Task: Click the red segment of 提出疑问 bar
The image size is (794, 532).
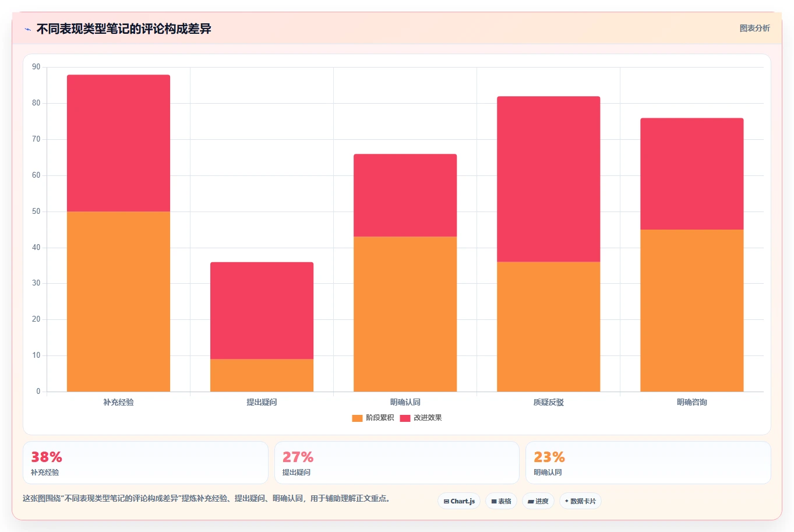Action: [x=262, y=311]
